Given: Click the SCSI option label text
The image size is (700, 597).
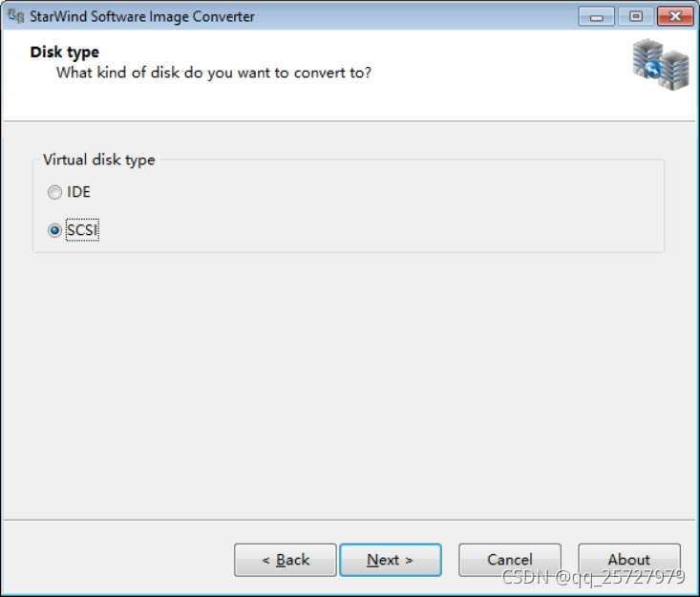Looking at the screenshot, I should tap(82, 230).
